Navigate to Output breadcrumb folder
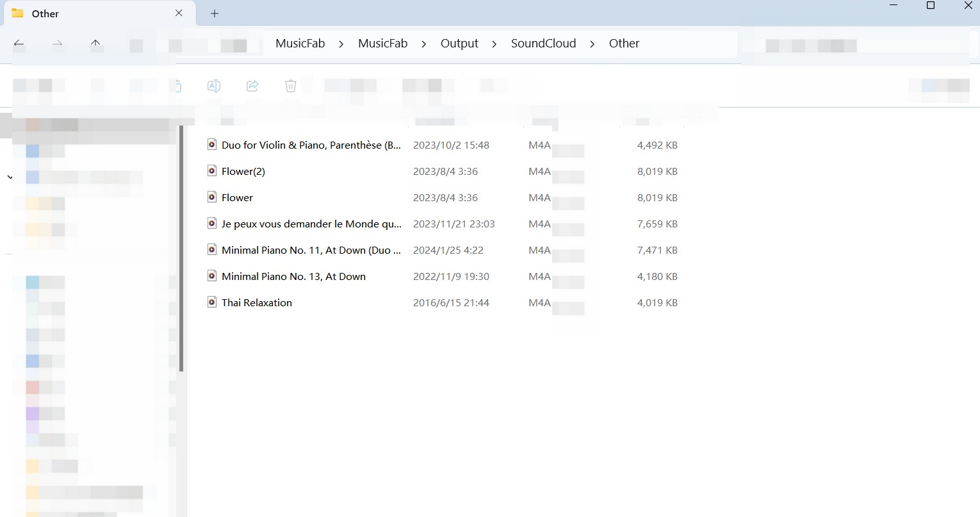 point(459,44)
